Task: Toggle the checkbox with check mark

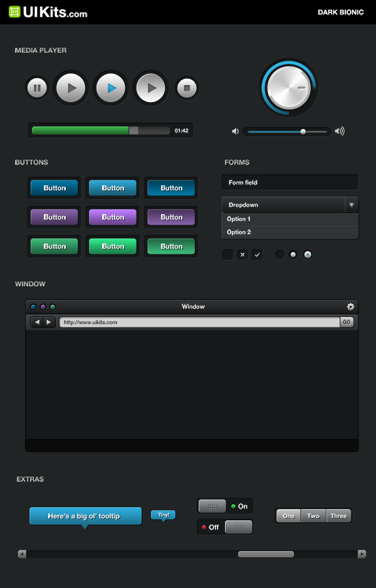Action: click(x=257, y=255)
